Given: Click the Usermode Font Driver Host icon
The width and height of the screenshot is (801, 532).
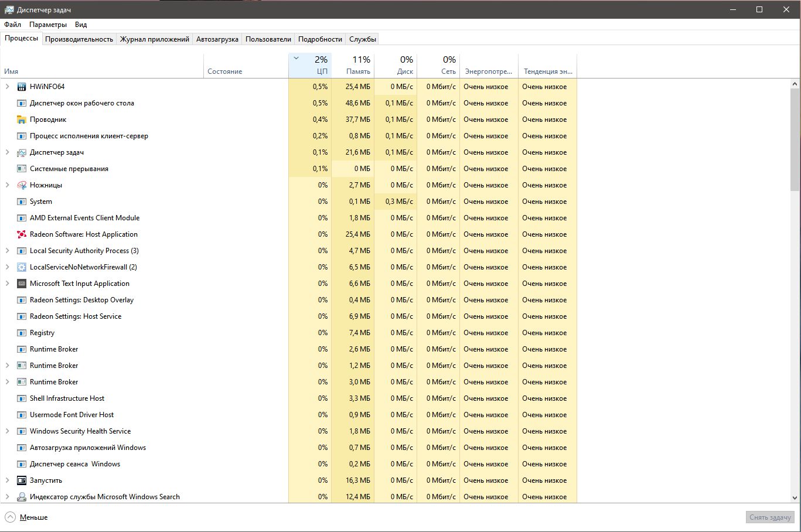Looking at the screenshot, I should [x=22, y=415].
